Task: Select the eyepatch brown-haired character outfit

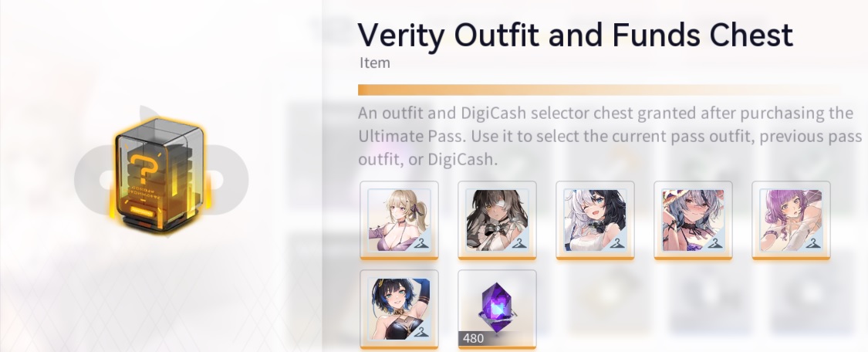Action: (497, 220)
